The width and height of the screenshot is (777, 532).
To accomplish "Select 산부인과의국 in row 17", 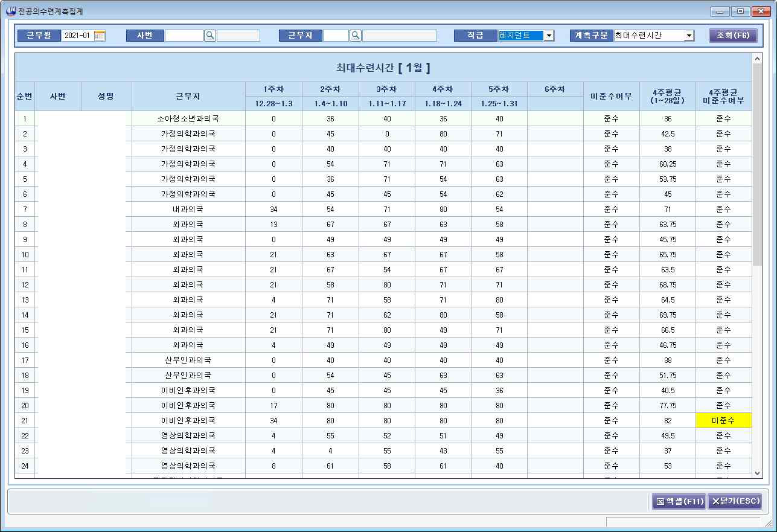I will 188,361.
